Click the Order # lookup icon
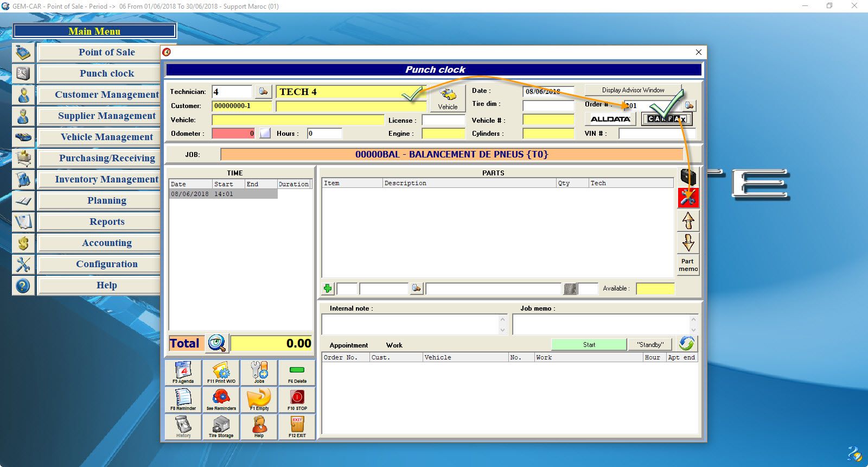 pos(689,105)
